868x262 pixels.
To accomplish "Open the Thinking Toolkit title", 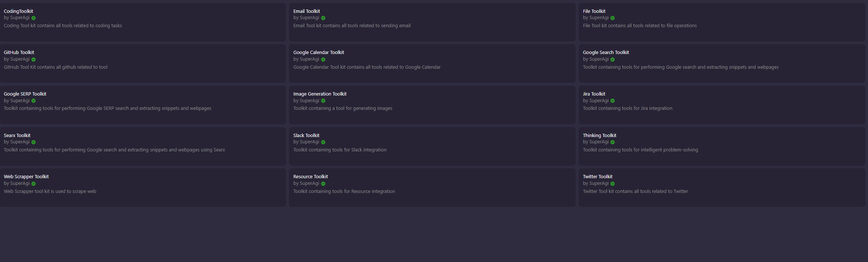I will pos(600,136).
